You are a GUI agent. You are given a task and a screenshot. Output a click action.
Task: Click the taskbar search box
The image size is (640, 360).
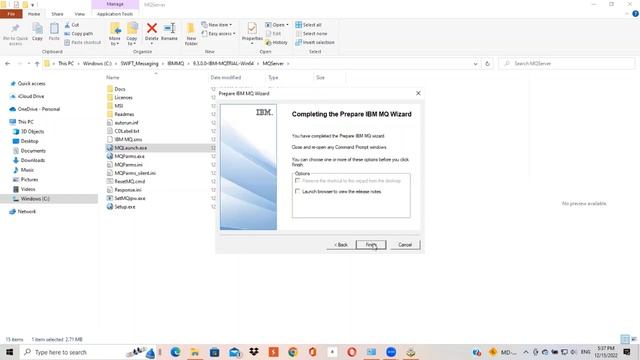(x=88, y=352)
